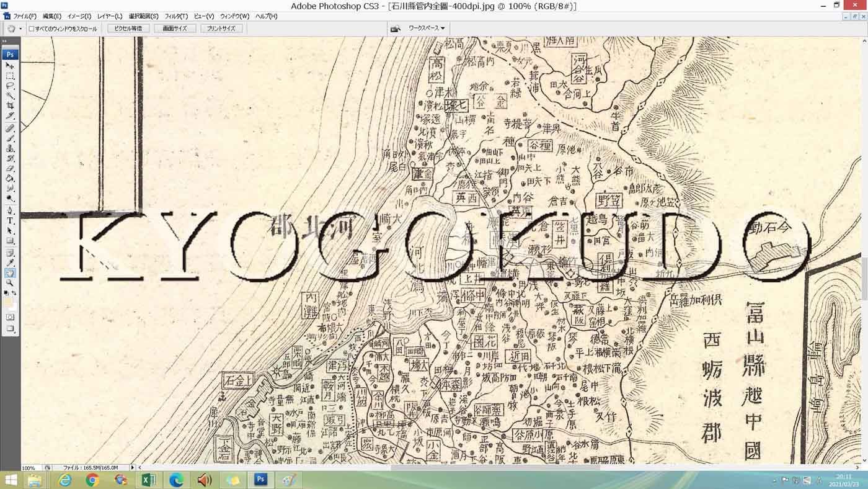This screenshot has width=868, height=489.
Task: Click the プリントサイズ button
Action: (221, 29)
